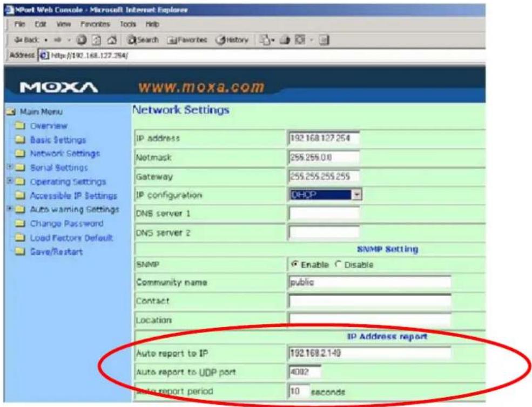The width and height of the screenshot is (532, 407).
Task: Click the IP Address report section header
Action: (x=387, y=336)
